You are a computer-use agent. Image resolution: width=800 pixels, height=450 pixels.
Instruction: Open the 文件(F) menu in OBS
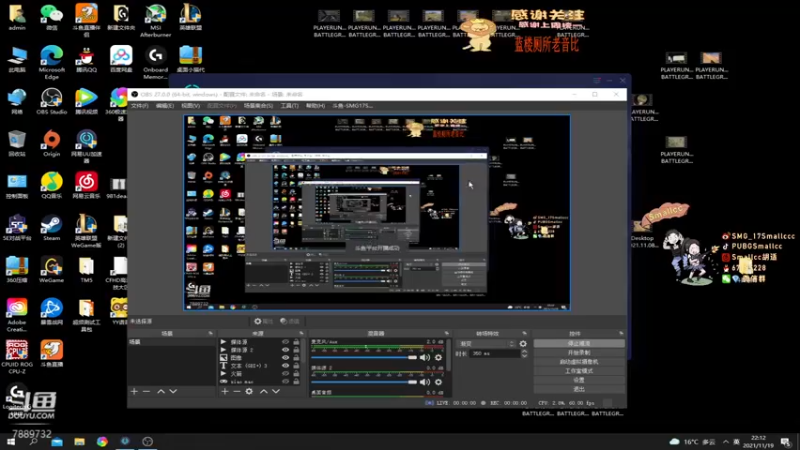139,106
